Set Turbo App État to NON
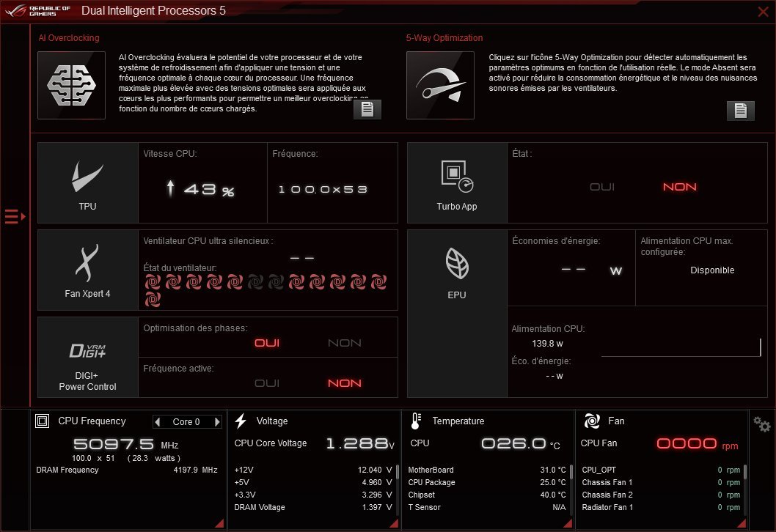The image size is (776, 532). [x=679, y=187]
